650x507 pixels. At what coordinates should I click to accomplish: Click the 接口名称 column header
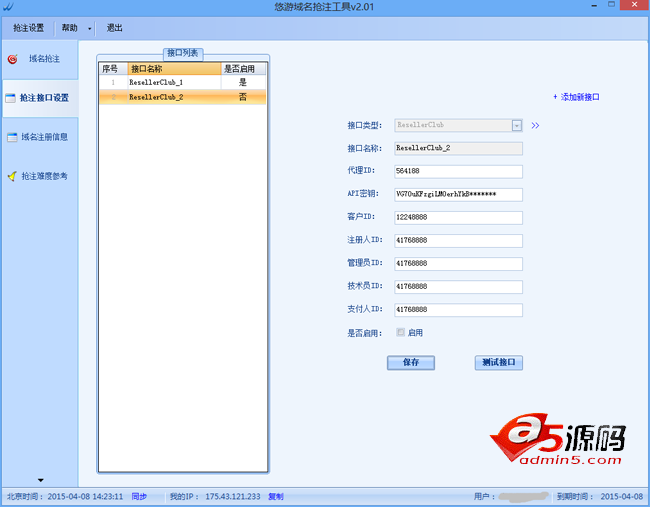[x=174, y=69]
